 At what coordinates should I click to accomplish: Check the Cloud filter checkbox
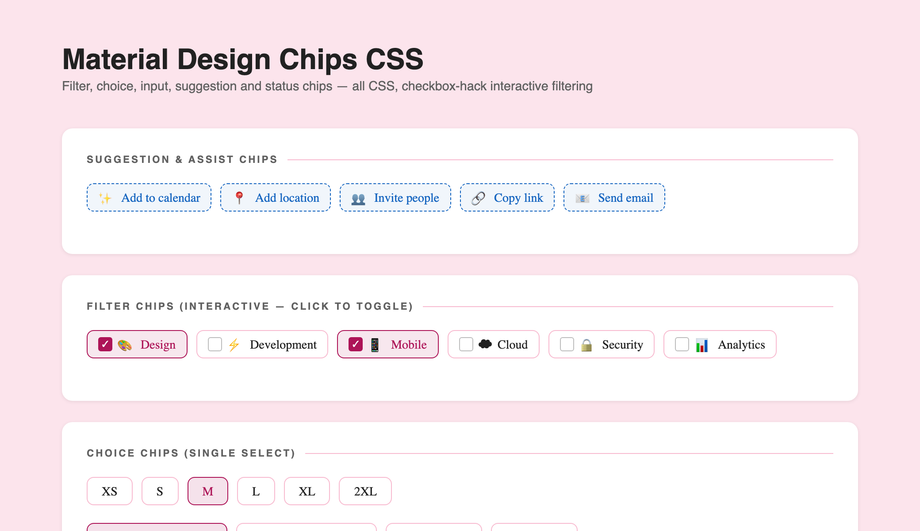coord(466,344)
